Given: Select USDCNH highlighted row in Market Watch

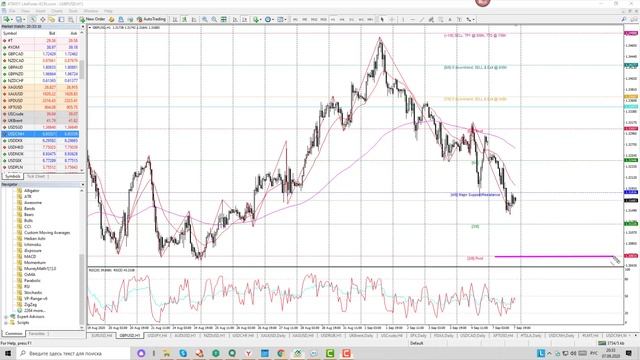Looking at the screenshot, I should 41,134.
